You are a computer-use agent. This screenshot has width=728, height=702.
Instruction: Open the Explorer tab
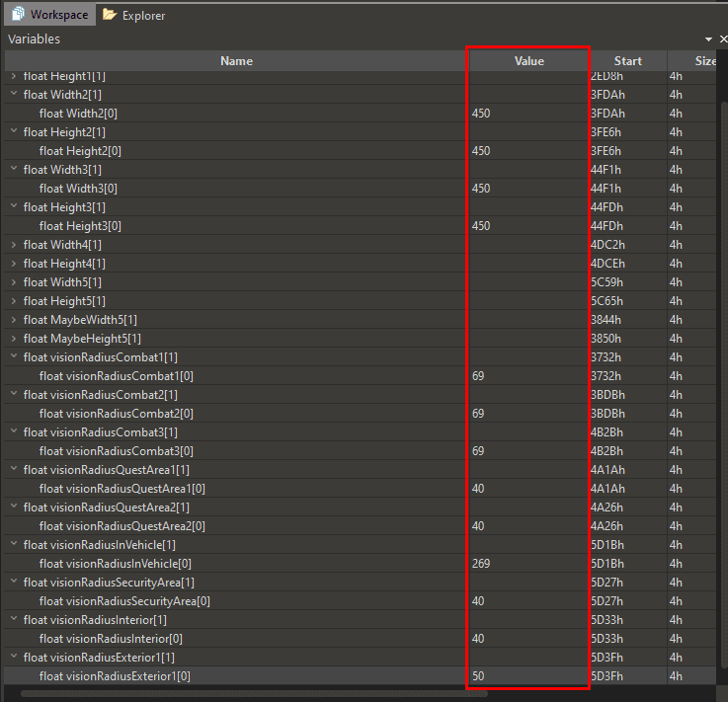[x=133, y=16]
